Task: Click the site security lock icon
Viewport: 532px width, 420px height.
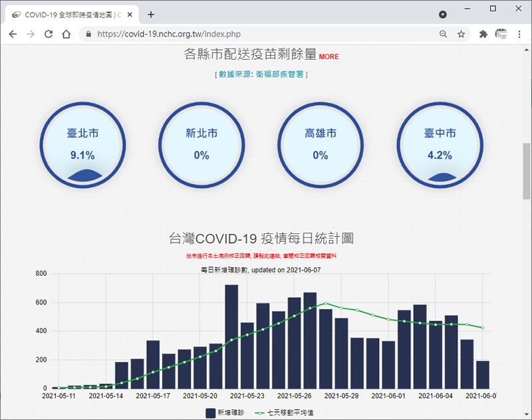Action: point(88,35)
